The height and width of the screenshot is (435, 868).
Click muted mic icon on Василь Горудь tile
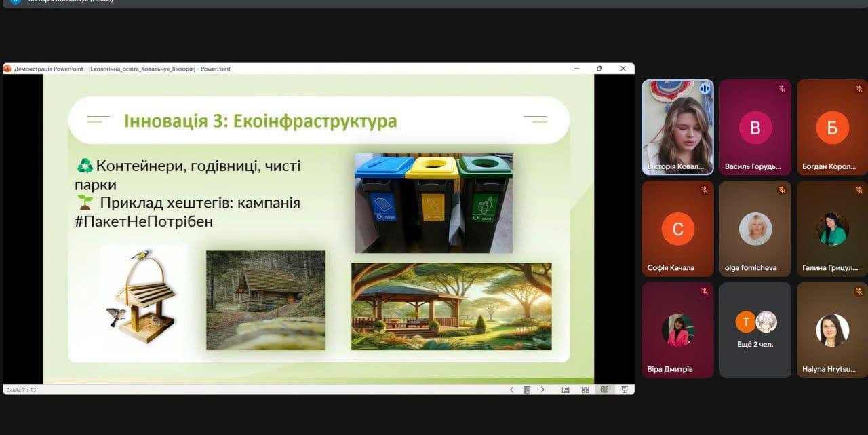coord(781,88)
